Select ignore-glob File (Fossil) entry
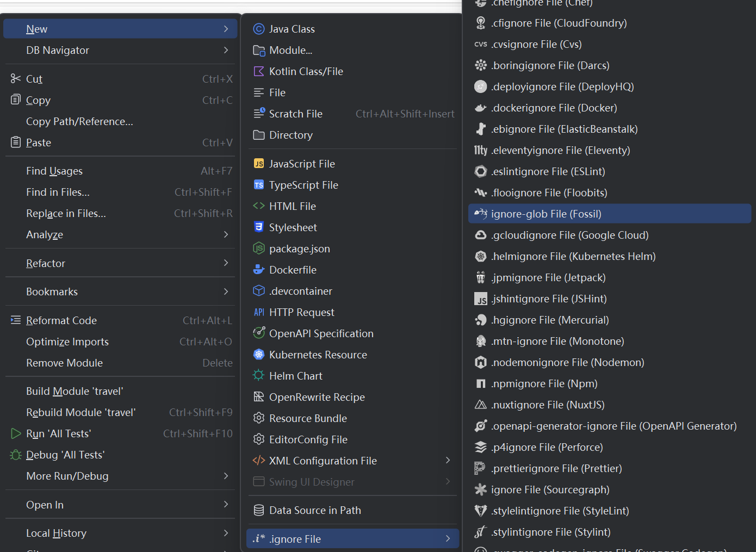The width and height of the screenshot is (756, 552). click(x=610, y=214)
